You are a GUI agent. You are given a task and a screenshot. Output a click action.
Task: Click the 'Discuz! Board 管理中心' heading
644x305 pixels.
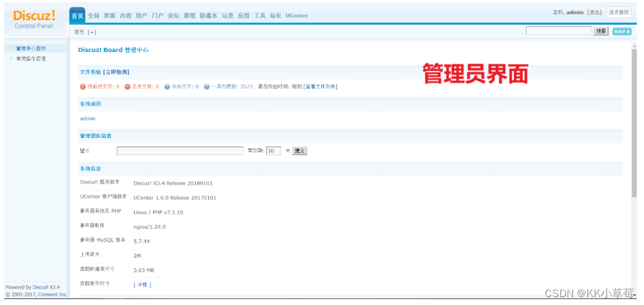click(x=113, y=50)
